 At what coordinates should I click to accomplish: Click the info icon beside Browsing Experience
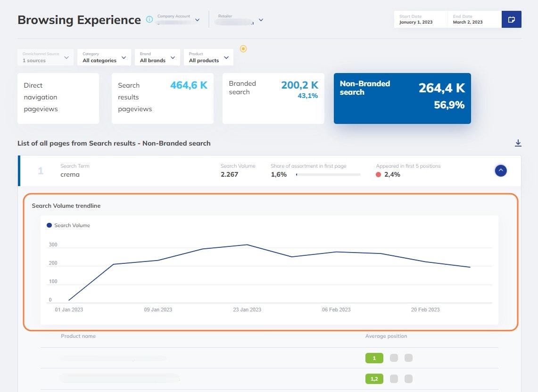point(149,20)
